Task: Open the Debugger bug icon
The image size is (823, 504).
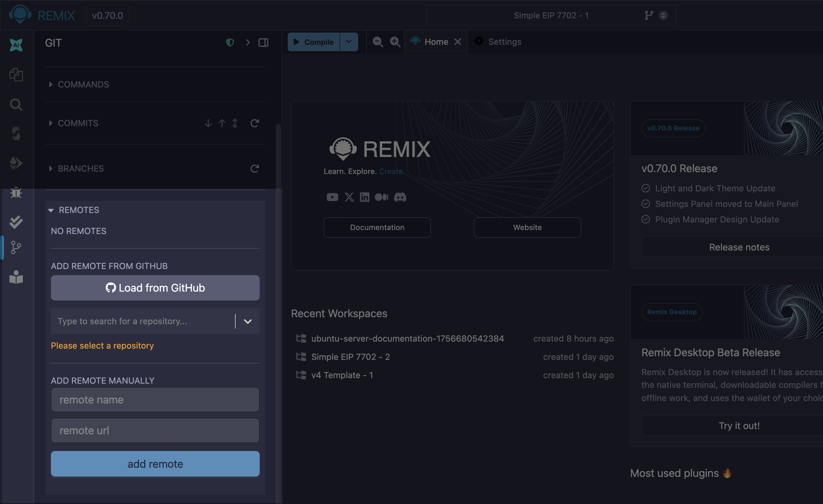Action: tap(16, 192)
